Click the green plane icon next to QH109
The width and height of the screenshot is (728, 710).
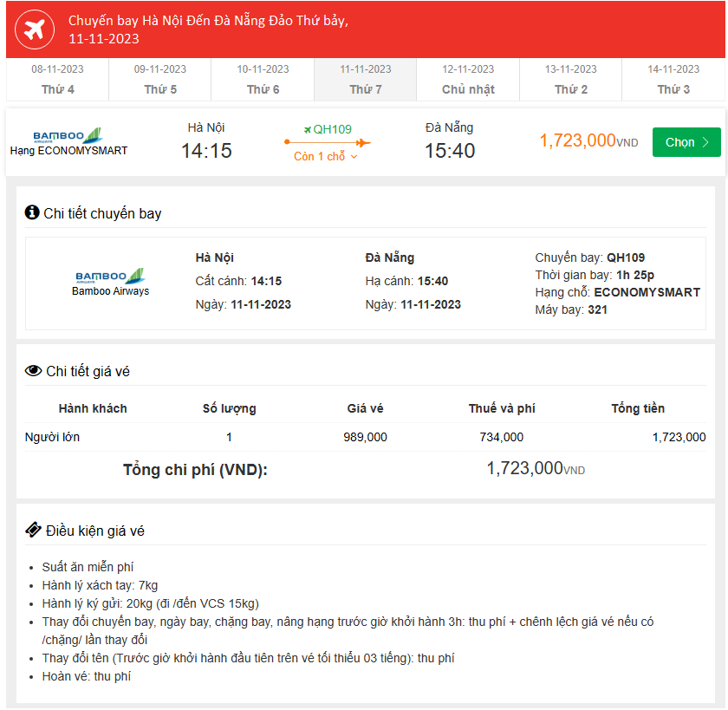[307, 129]
